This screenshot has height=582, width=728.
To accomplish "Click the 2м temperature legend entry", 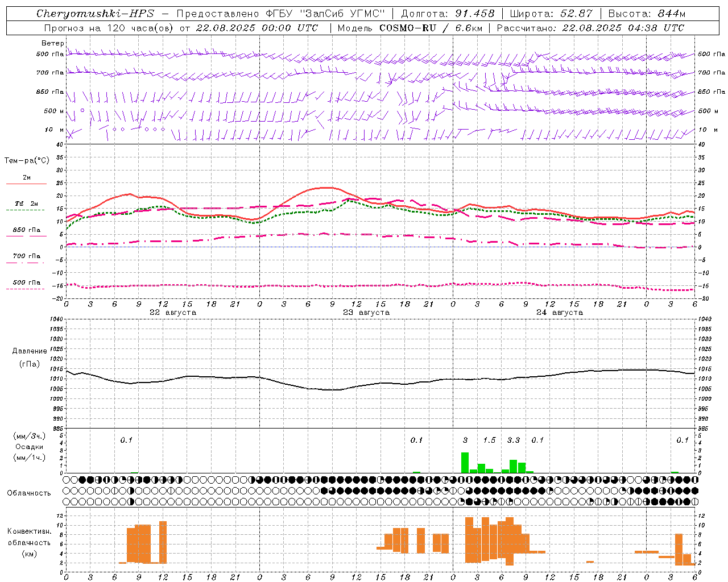I will 27,178.
